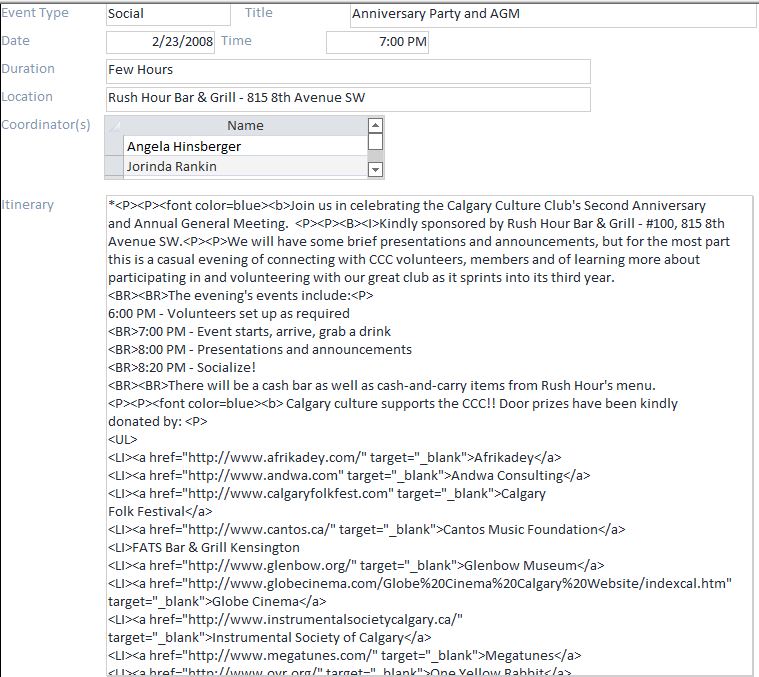Screen dimensions: 759x677
Task: Click the select-all corner of the Coordinators grid
Action: coord(114,126)
